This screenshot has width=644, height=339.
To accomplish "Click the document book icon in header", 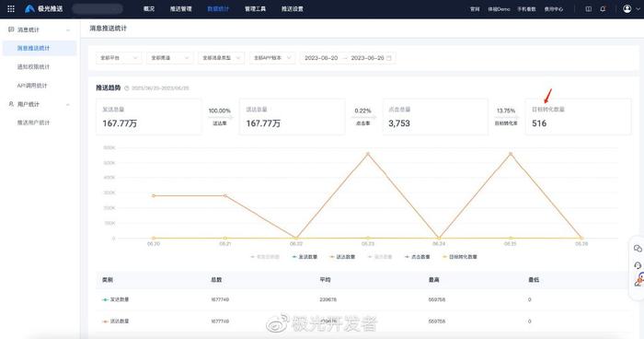I will pos(589,8).
